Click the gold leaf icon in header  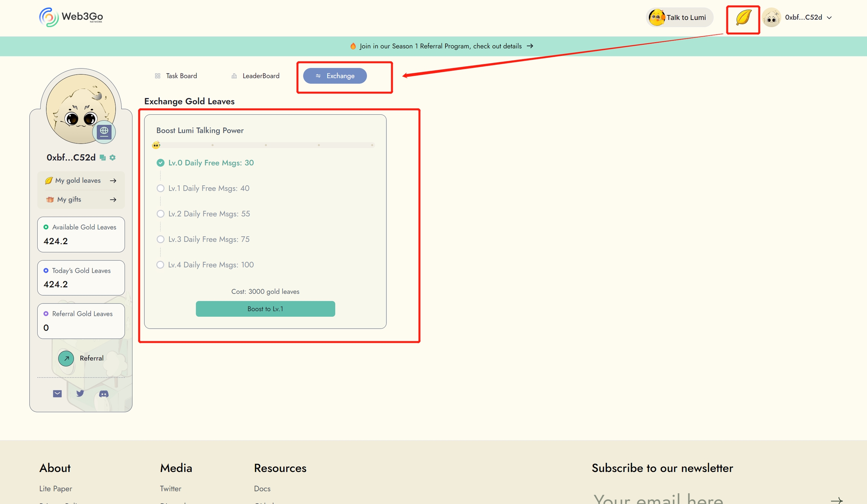click(x=743, y=18)
